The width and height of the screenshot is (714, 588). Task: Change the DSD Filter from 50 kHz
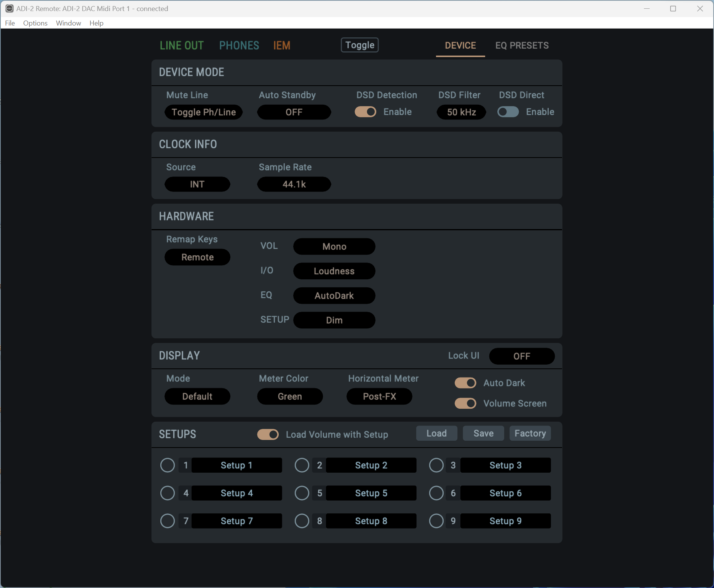(461, 112)
